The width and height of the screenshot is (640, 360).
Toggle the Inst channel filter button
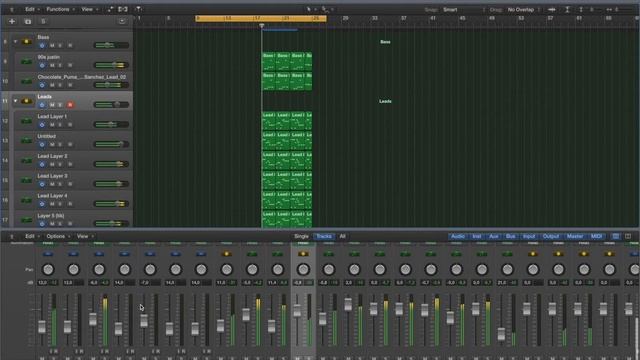pos(476,236)
